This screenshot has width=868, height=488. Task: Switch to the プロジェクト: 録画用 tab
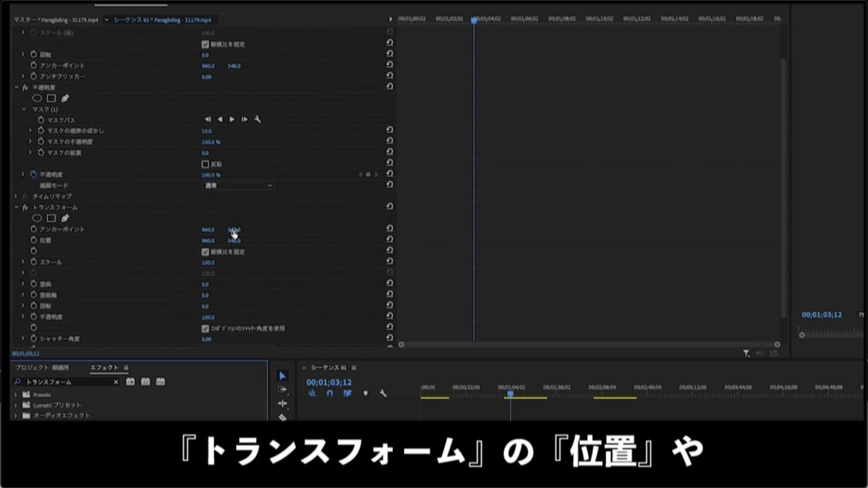[41, 367]
